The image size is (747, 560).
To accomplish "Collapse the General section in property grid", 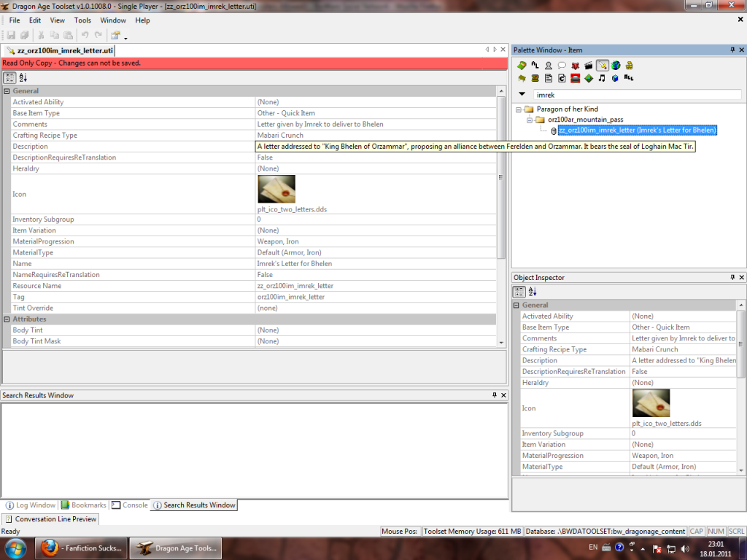I will coord(7,91).
